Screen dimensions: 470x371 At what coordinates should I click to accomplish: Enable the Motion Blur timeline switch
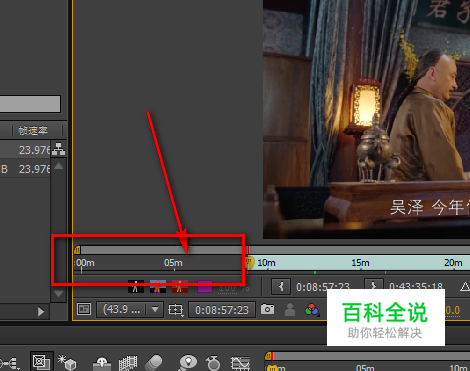click(154, 363)
